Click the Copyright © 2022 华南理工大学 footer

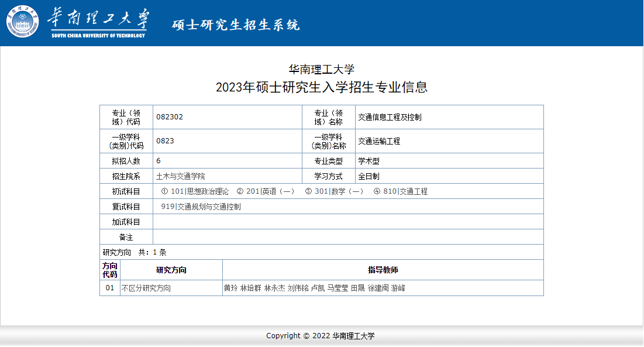pos(321,336)
